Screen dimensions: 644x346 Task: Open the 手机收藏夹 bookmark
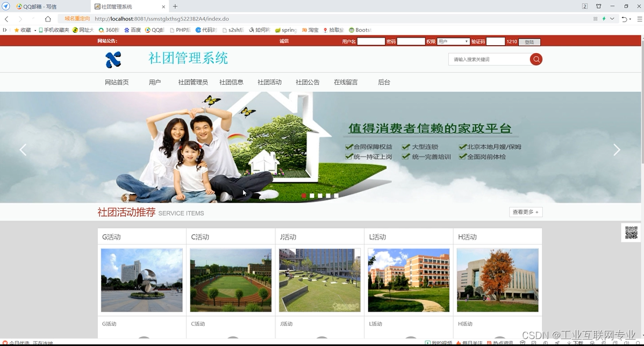point(54,30)
